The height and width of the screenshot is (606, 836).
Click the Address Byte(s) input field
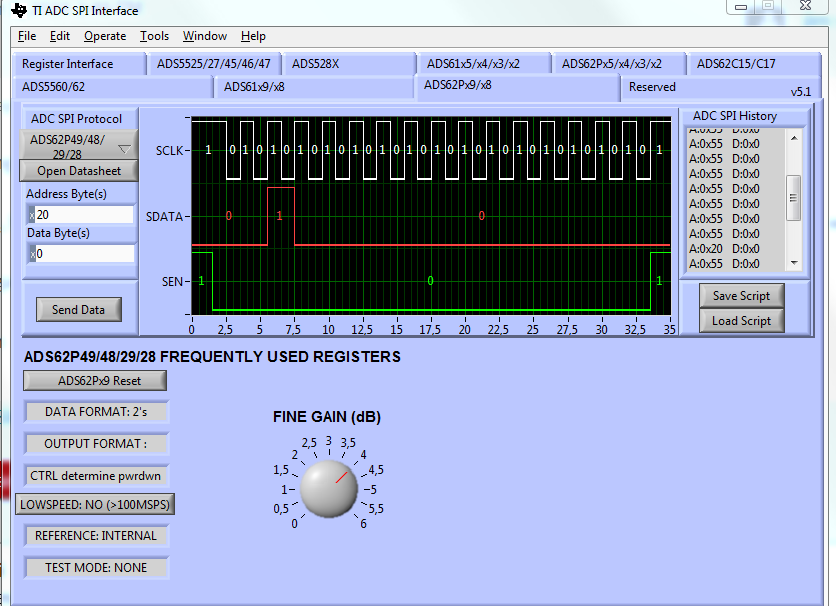pyautogui.click(x=84, y=215)
